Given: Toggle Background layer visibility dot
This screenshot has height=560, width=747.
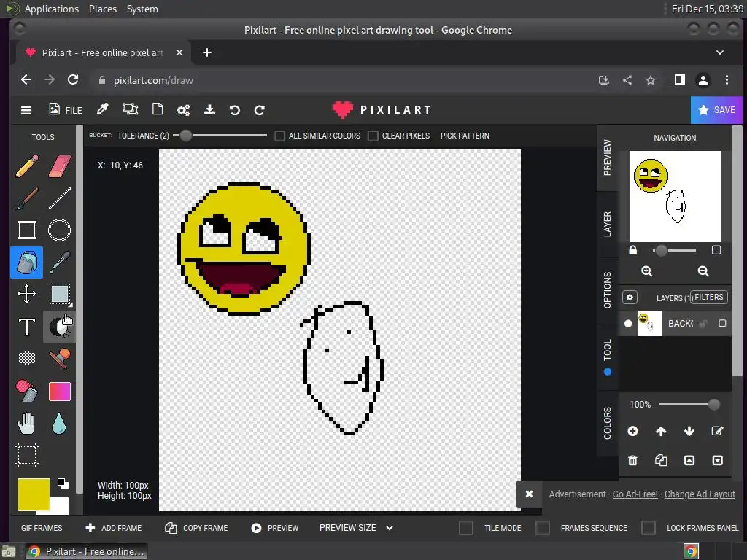Looking at the screenshot, I should coord(628,324).
